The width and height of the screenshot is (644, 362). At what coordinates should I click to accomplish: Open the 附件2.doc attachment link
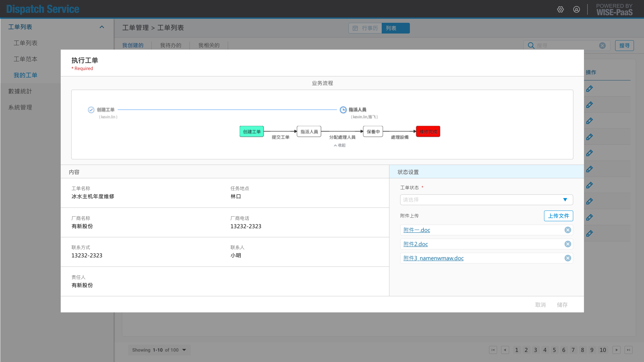click(x=416, y=244)
